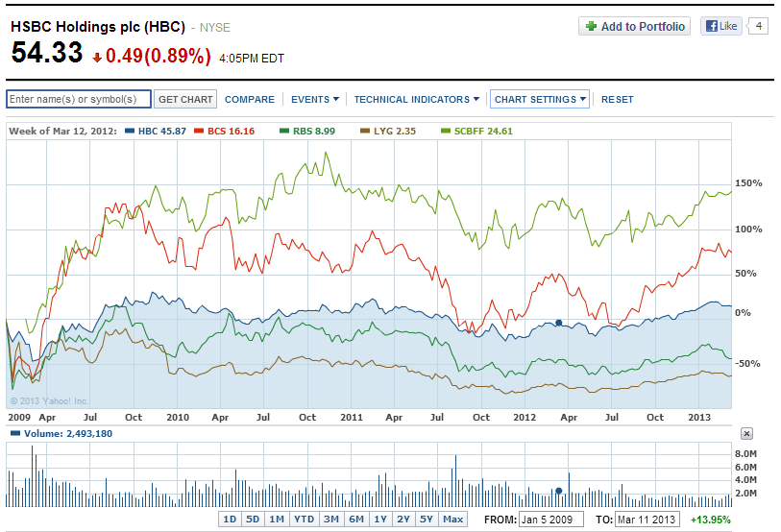This screenshot has width=781, height=532.
Task: Select the YTD time range
Action: pos(304,520)
